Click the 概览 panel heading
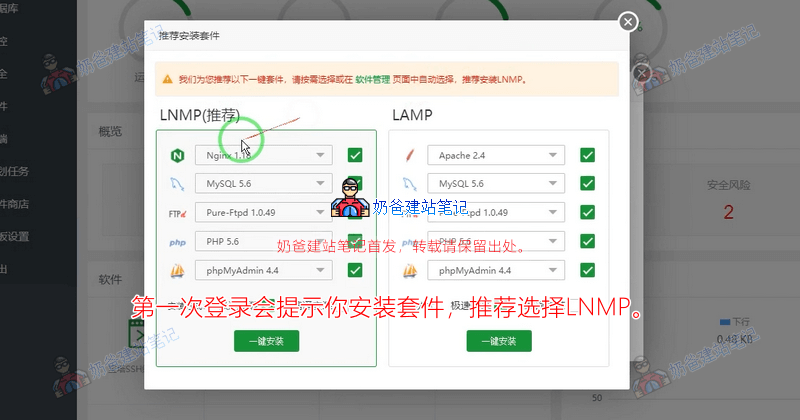Viewport: 800px width, 420px height. tap(110, 132)
